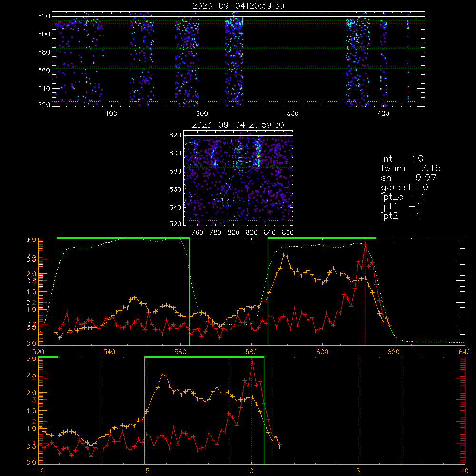Click the 560 y-axis label of middle plot
The height and width of the screenshot is (476, 476).
(x=175, y=189)
